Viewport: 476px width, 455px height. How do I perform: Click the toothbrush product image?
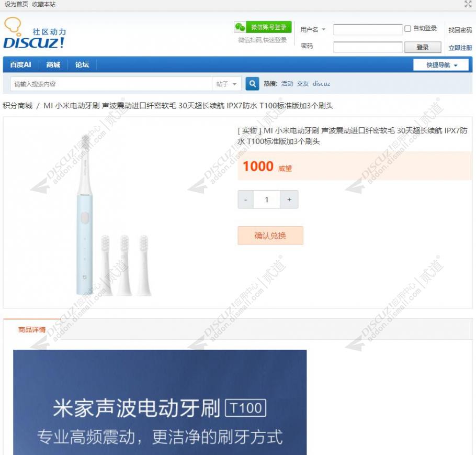(114, 215)
